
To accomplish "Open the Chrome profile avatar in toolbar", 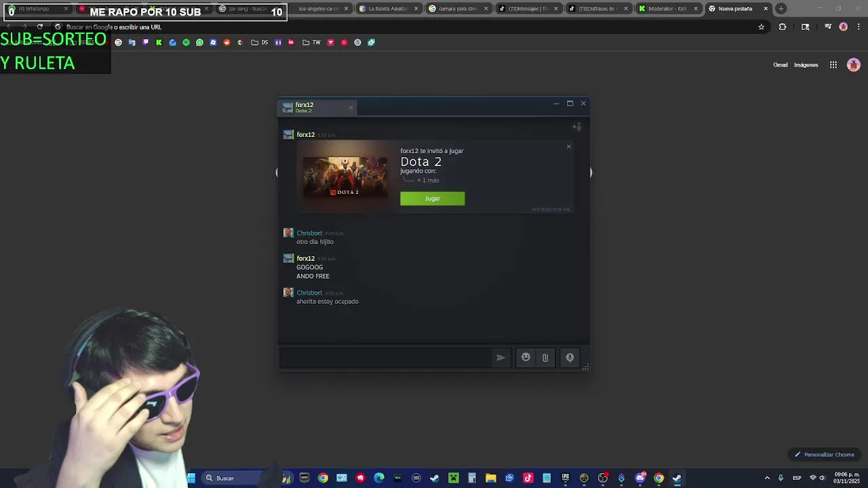I will tap(843, 27).
